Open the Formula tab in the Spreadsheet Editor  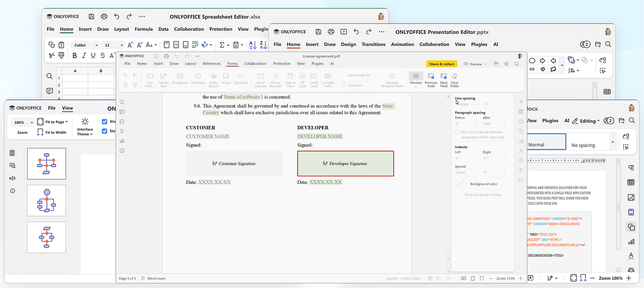click(x=144, y=29)
